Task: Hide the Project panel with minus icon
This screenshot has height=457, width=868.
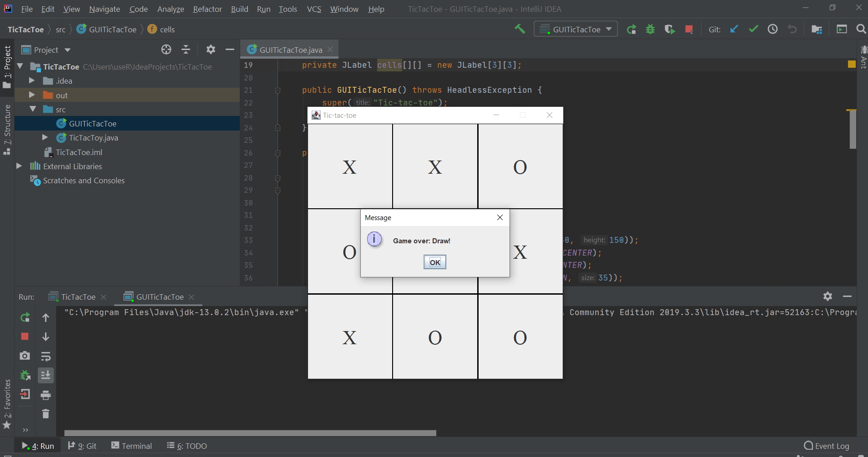Action: click(x=230, y=50)
